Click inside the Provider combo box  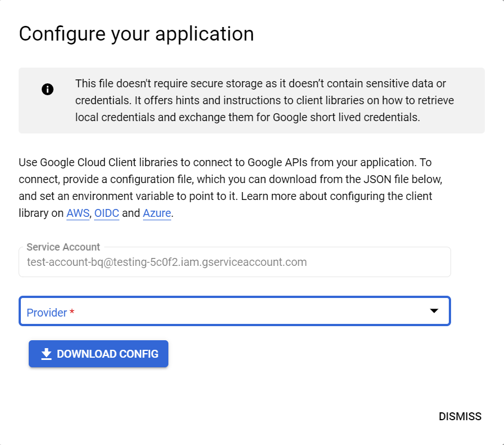click(235, 311)
